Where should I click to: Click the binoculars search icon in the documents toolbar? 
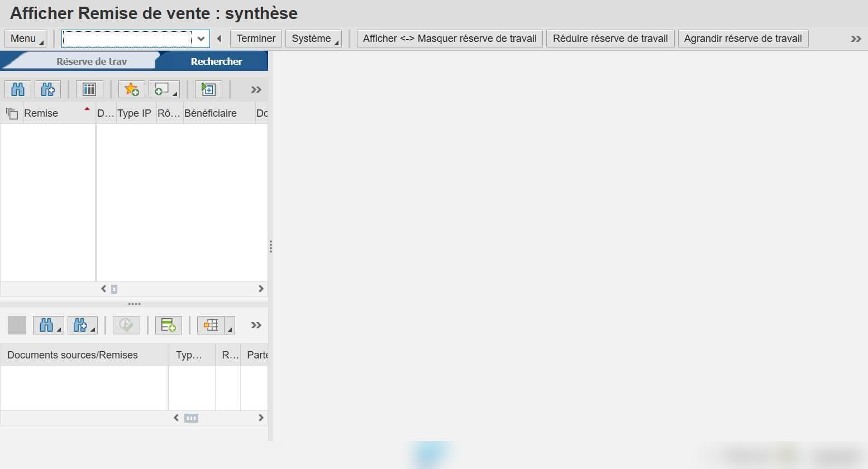[x=48, y=325]
